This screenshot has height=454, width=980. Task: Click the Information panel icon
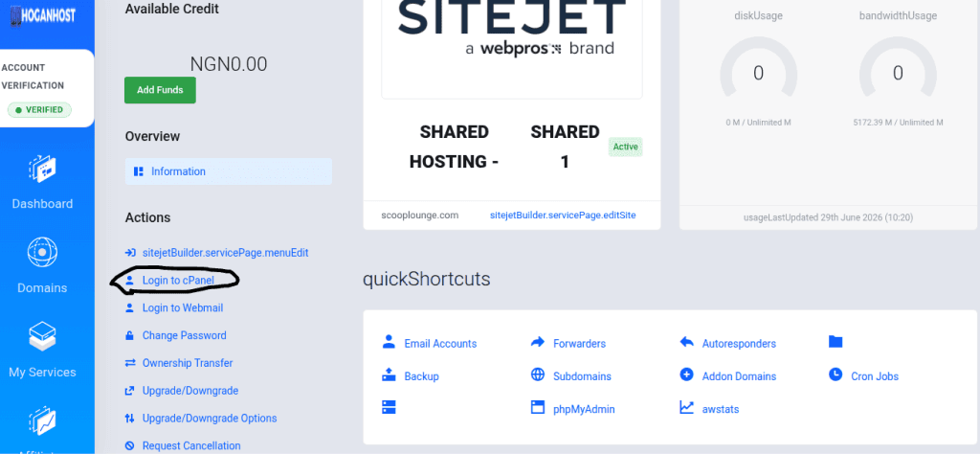point(140,170)
